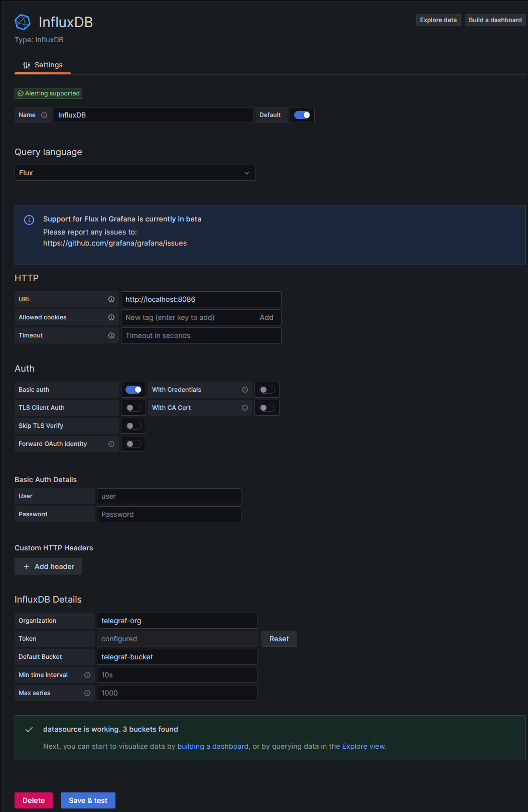Viewport: 528px width, 812px height.
Task: Click the 'InfluxDB Details' section heading
Action: (48, 600)
